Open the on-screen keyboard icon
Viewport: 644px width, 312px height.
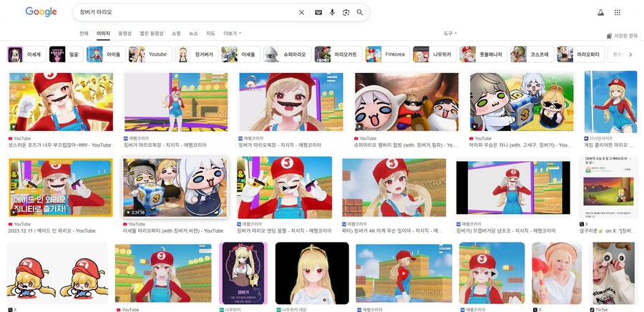[318, 12]
